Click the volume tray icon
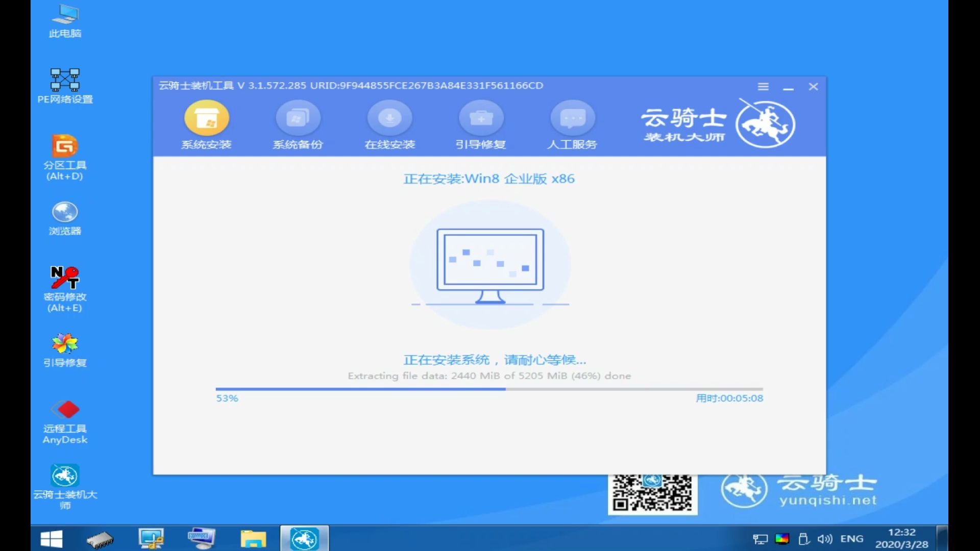This screenshot has height=551, width=980. point(825,539)
